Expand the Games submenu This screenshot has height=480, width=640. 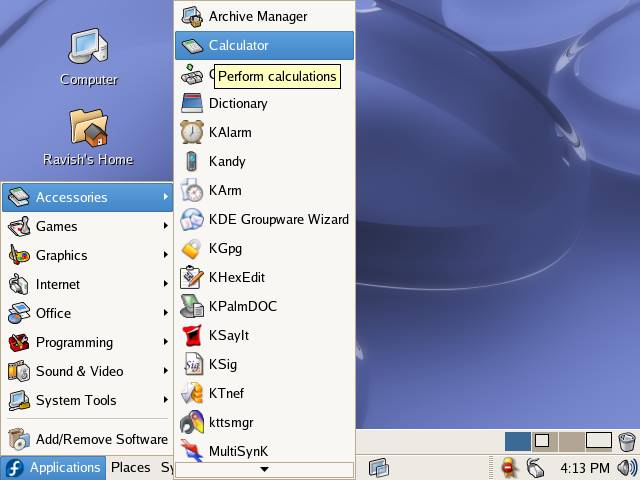click(86, 226)
